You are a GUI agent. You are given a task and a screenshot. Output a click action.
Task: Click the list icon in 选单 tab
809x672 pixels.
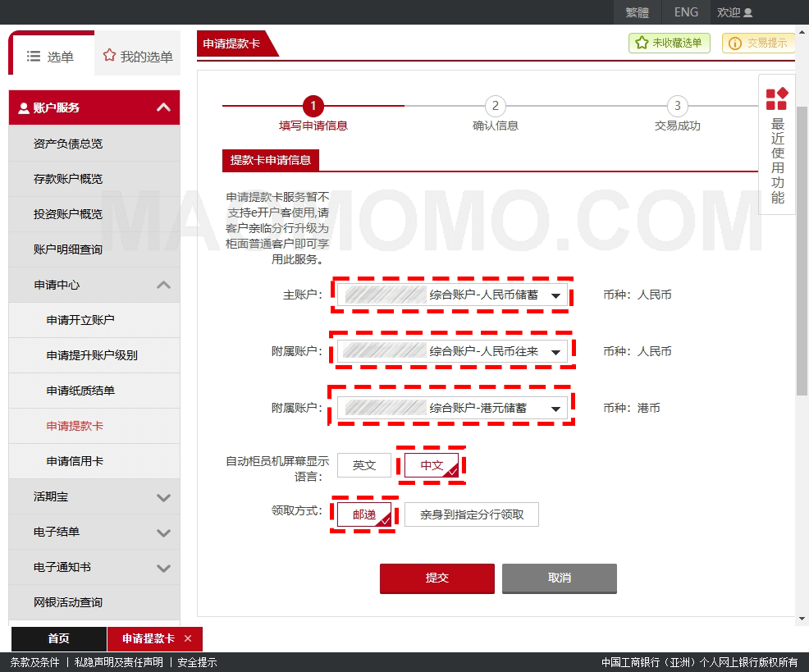pos(34,56)
